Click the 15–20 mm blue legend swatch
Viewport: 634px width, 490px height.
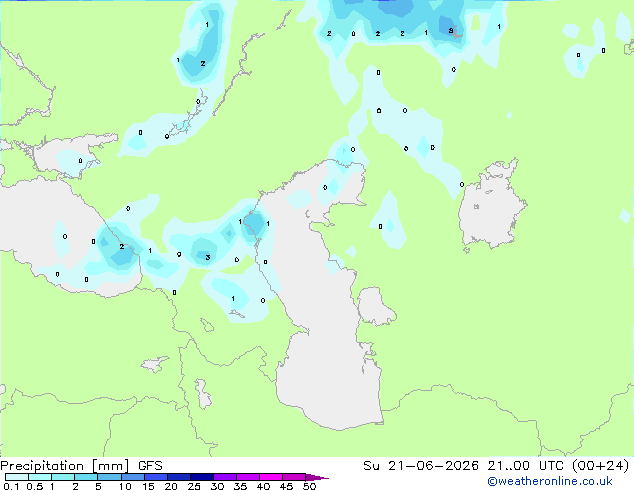pyautogui.click(x=156, y=477)
